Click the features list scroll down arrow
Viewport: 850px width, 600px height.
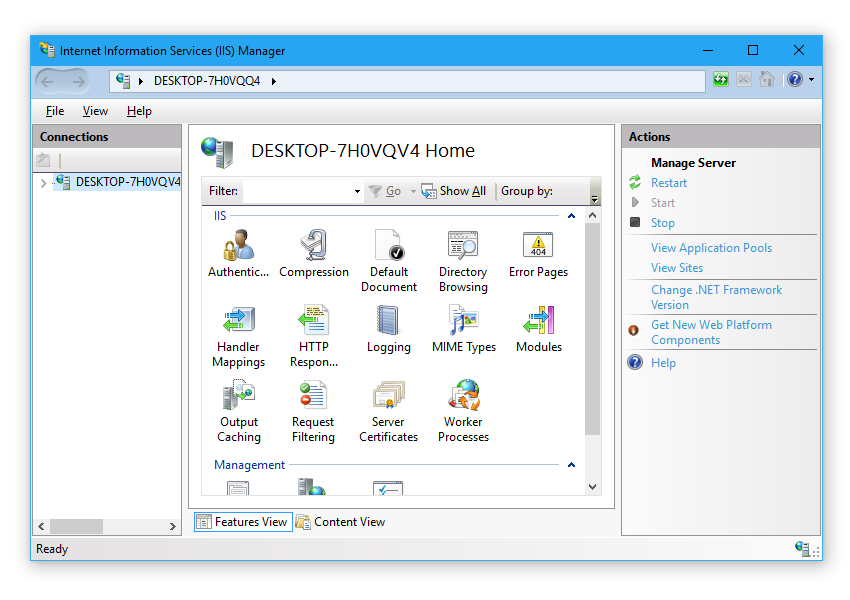(593, 487)
